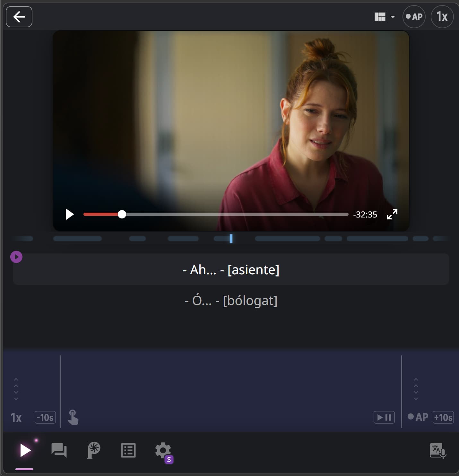Toggle AP auto-pause in top bar
The width and height of the screenshot is (459, 476).
[414, 17]
